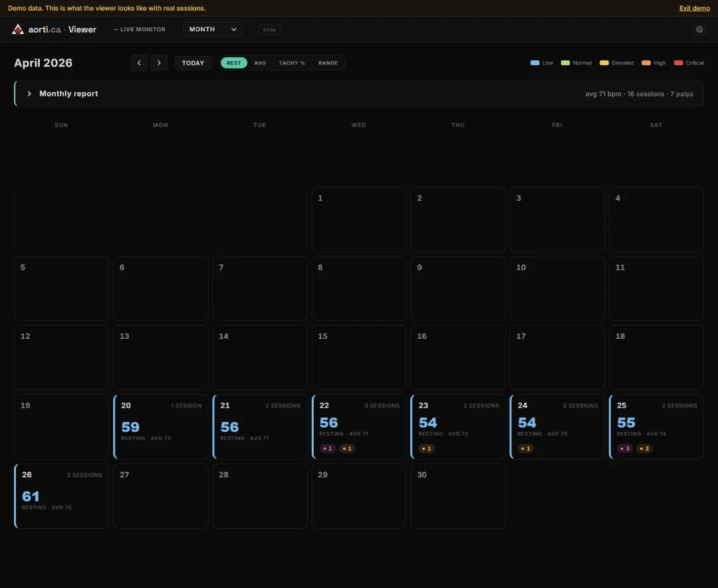Go to the next month
718x588 pixels.
coord(159,62)
